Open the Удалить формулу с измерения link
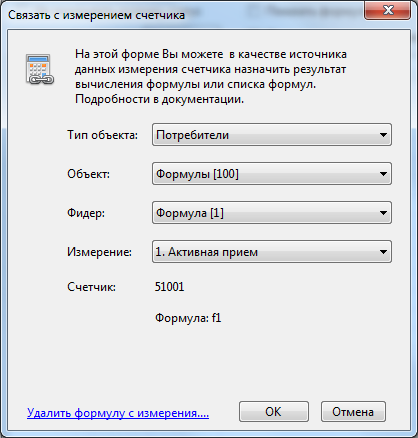418x438 pixels. click(x=118, y=413)
